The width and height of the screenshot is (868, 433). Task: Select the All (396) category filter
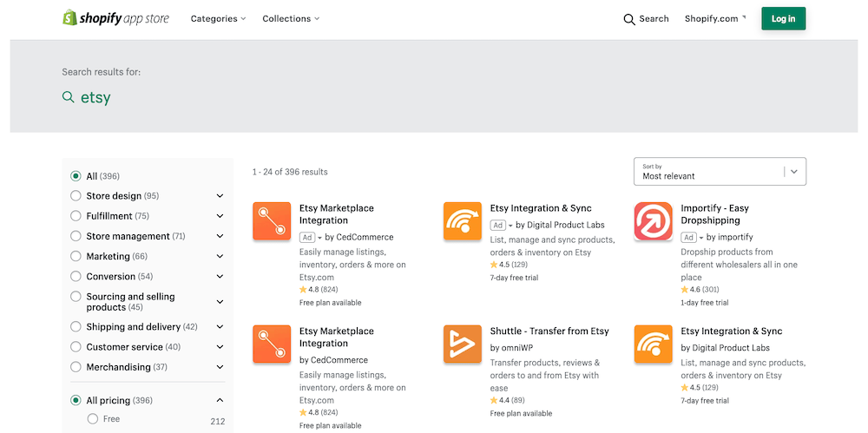76,176
